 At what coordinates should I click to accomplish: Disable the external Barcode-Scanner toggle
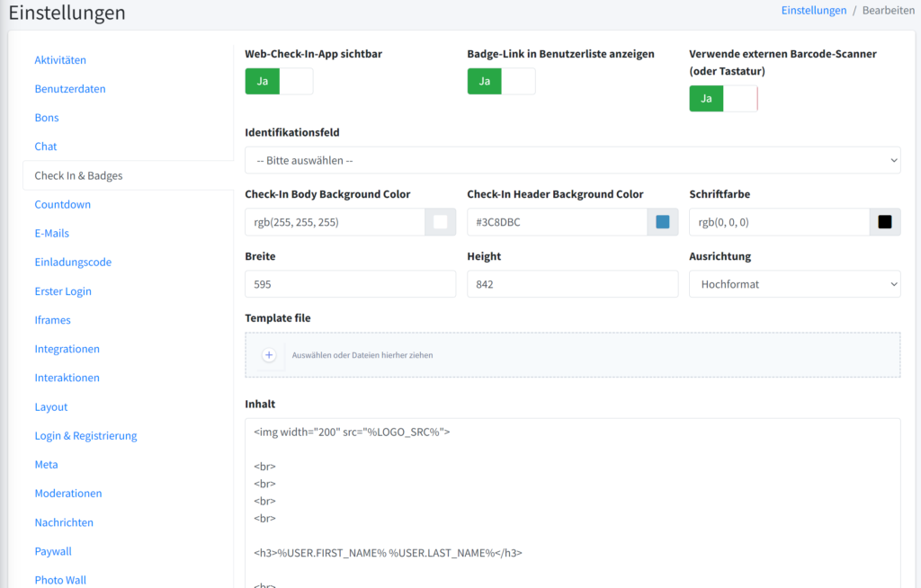723,98
